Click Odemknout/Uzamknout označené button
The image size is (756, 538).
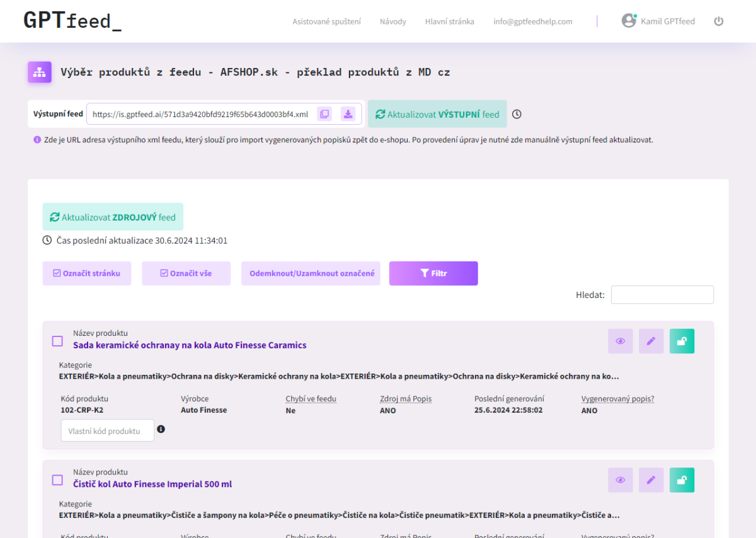pos(311,273)
